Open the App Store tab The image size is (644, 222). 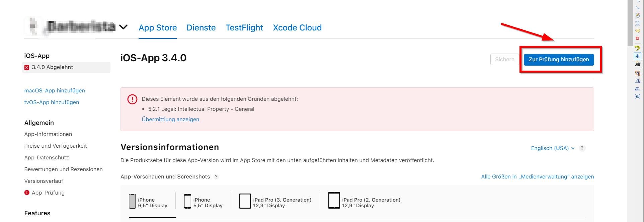[158, 27]
